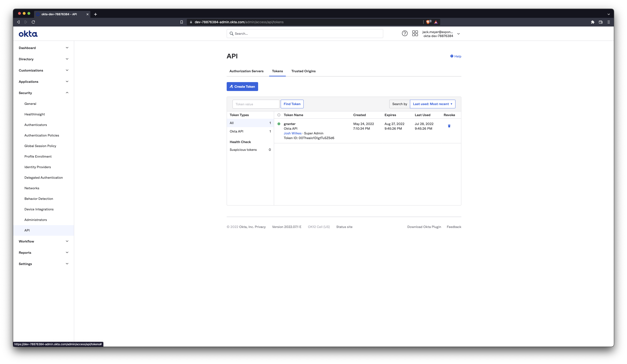This screenshot has width=627, height=364.
Task: Open tab list chevron in title bar
Action: tap(609, 14)
